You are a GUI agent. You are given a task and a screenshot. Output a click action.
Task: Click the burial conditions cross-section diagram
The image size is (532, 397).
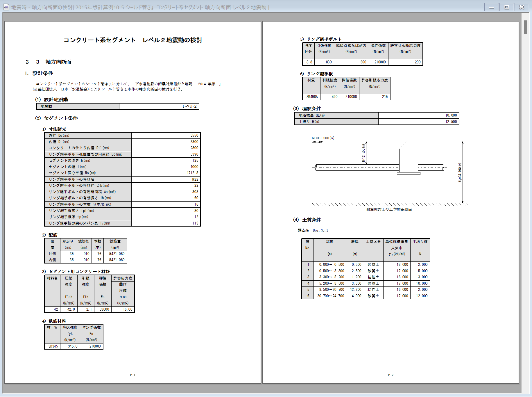[389, 173]
